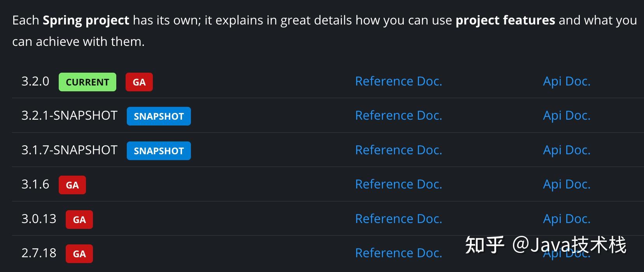This screenshot has width=644, height=272.
Task: Open Api Doc. for version 3.2.0
Action: (567, 81)
